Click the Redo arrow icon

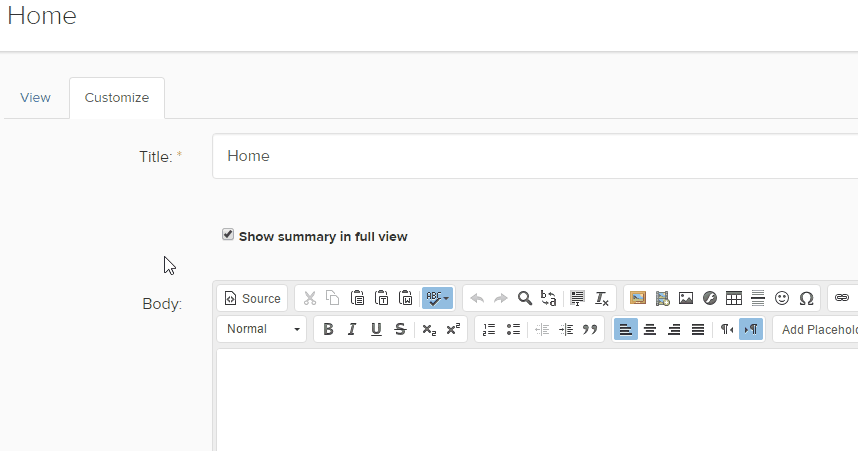501,298
